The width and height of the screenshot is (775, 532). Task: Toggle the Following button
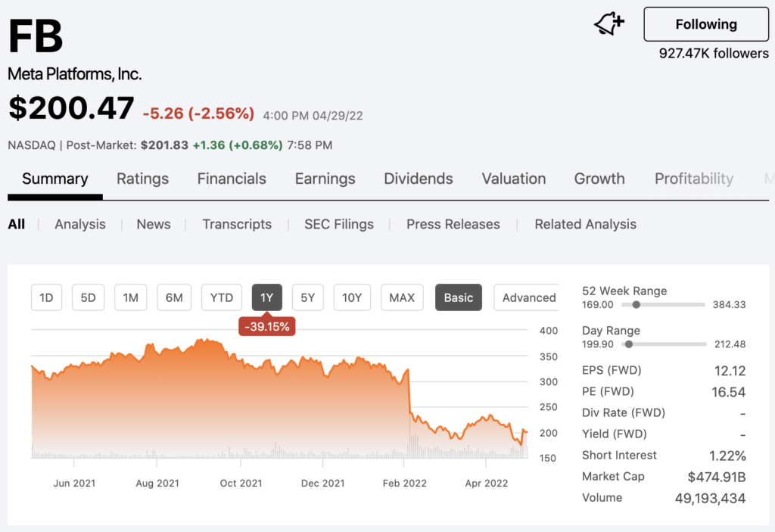click(706, 24)
